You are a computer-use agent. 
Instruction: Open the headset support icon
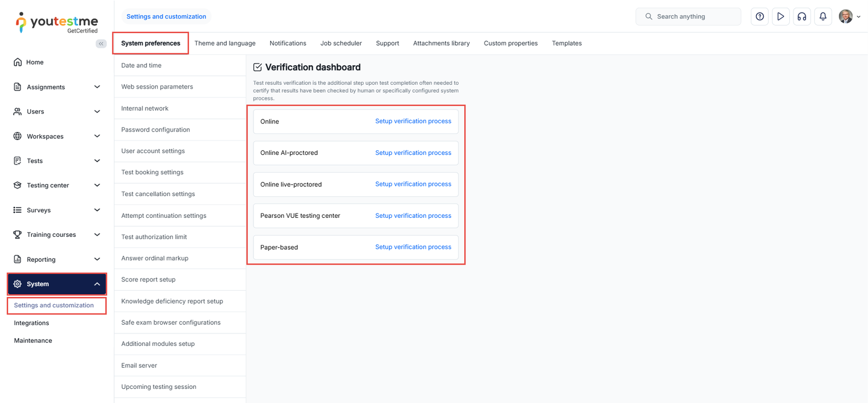(801, 16)
